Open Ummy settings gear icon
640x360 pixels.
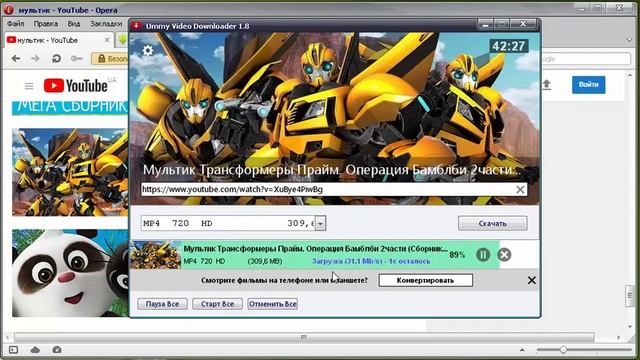[x=148, y=51]
